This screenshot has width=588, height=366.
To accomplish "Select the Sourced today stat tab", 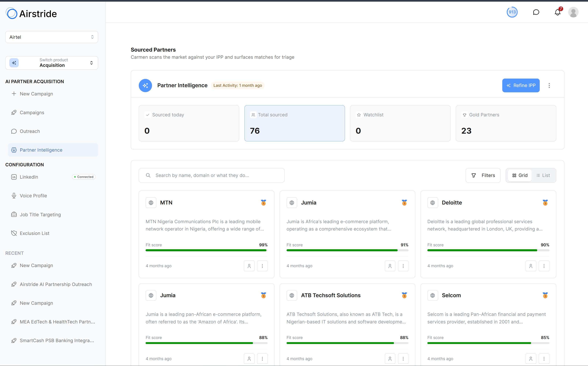I will tap(189, 123).
